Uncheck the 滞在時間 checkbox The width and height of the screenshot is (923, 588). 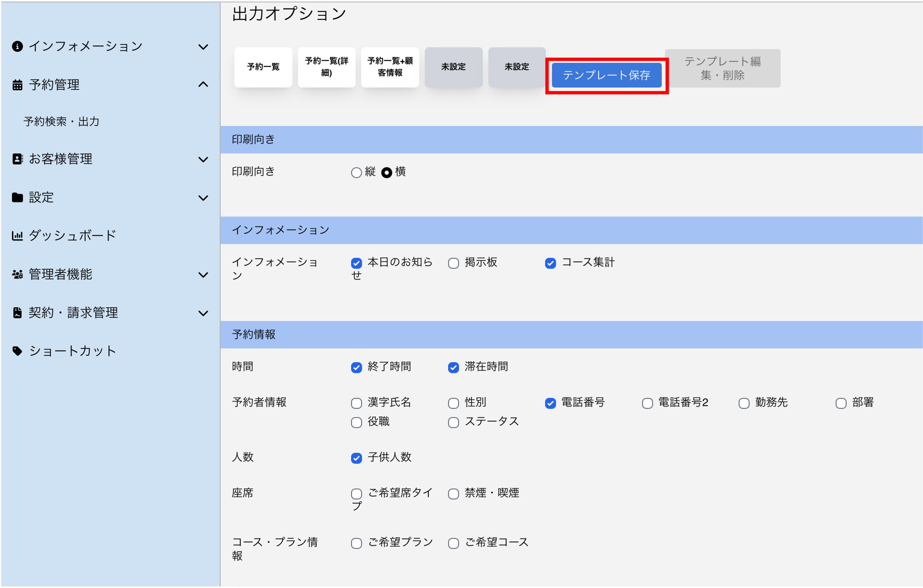tap(454, 368)
